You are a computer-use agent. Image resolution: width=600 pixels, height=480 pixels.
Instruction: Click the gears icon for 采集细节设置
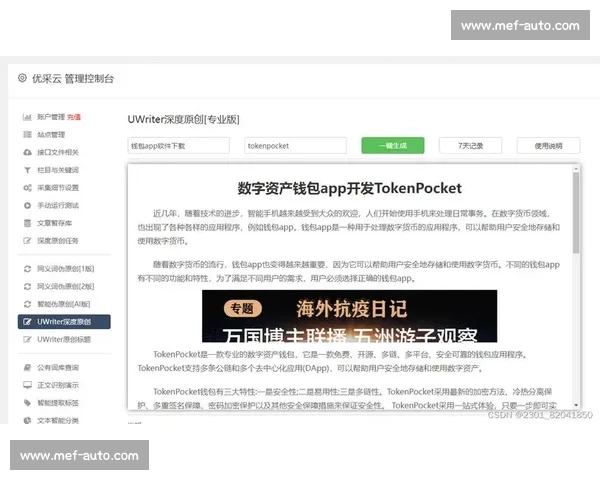click(x=27, y=188)
